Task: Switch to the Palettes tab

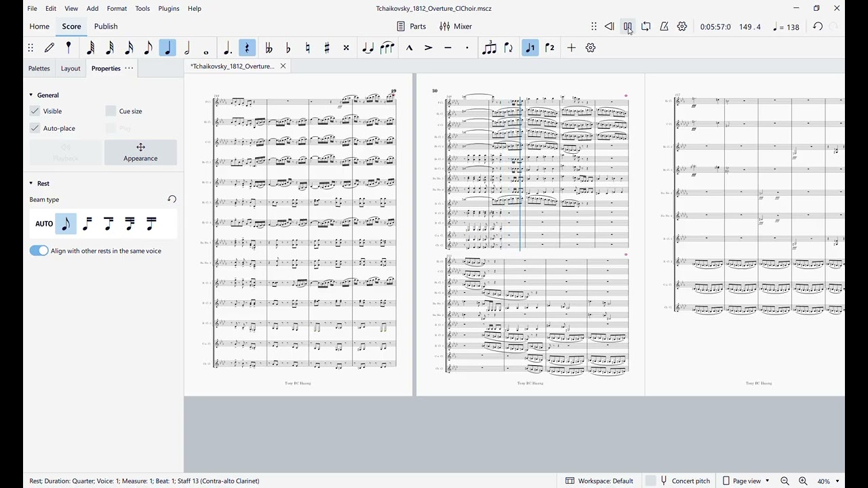Action: tap(39, 68)
